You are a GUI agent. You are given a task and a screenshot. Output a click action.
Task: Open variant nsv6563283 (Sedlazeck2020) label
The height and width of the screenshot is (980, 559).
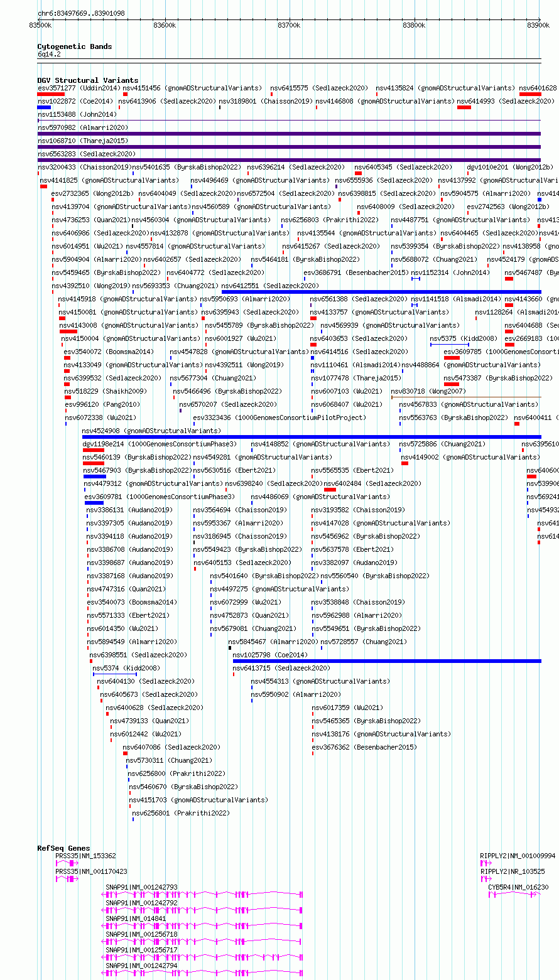pyautogui.click(x=87, y=154)
